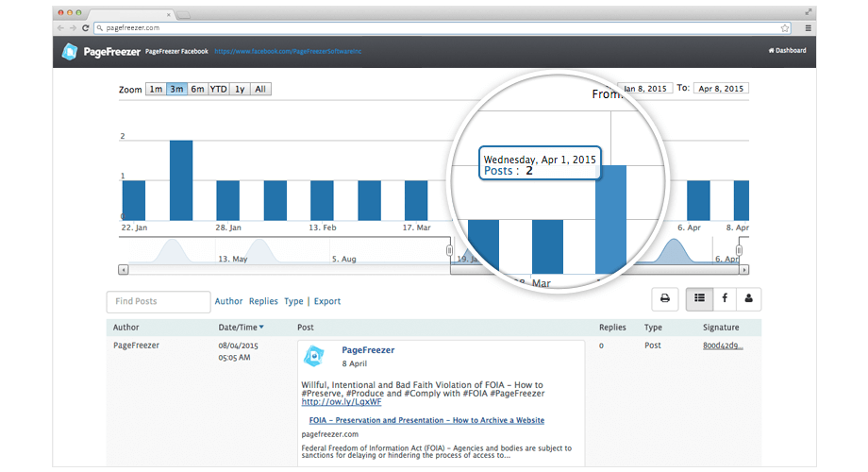Click the tall bar near 22. Jan
The width and height of the screenshot is (868, 472).
click(x=181, y=180)
